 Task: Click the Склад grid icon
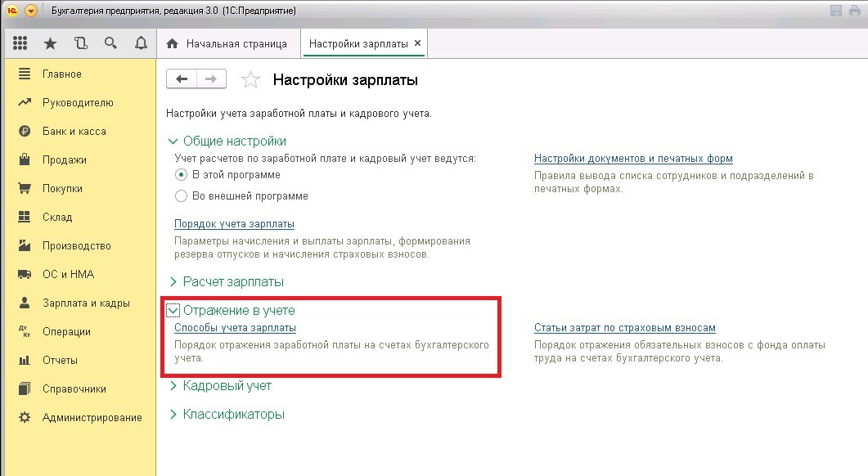click(x=25, y=217)
